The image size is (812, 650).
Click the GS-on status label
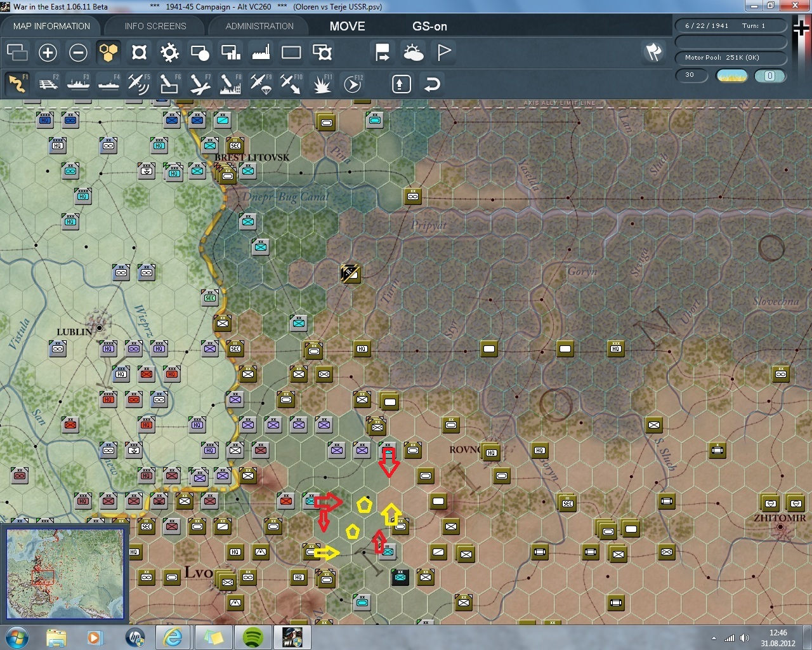click(x=429, y=26)
